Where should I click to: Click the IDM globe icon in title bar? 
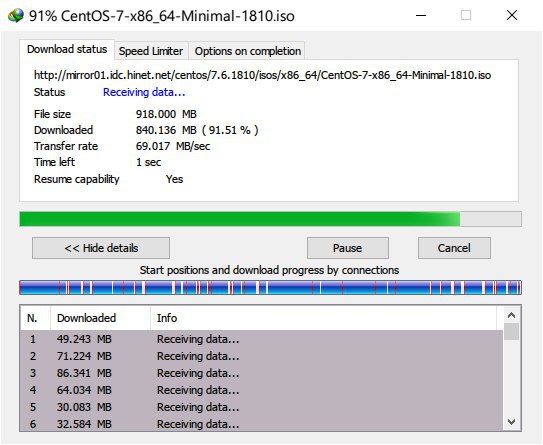coord(16,16)
